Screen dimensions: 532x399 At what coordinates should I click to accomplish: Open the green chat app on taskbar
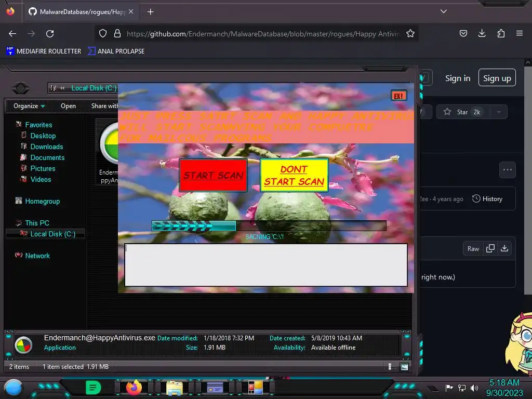pos(93,388)
